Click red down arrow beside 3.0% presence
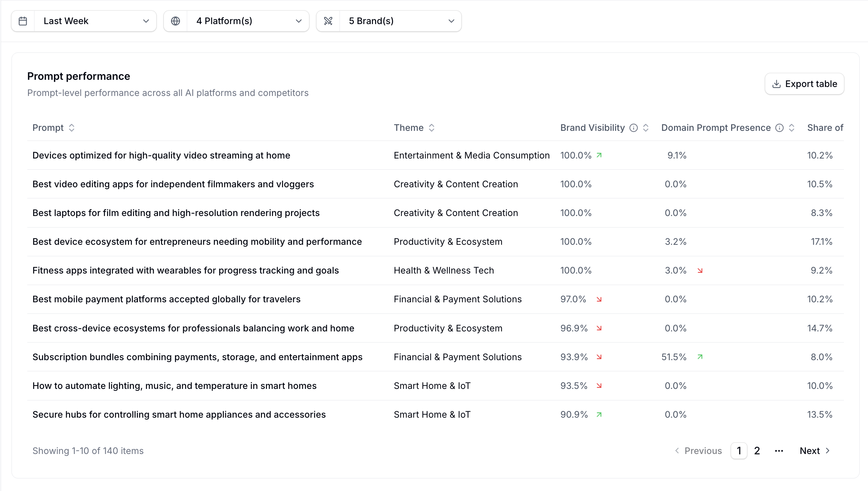This screenshot has height=491, width=868. coord(700,271)
